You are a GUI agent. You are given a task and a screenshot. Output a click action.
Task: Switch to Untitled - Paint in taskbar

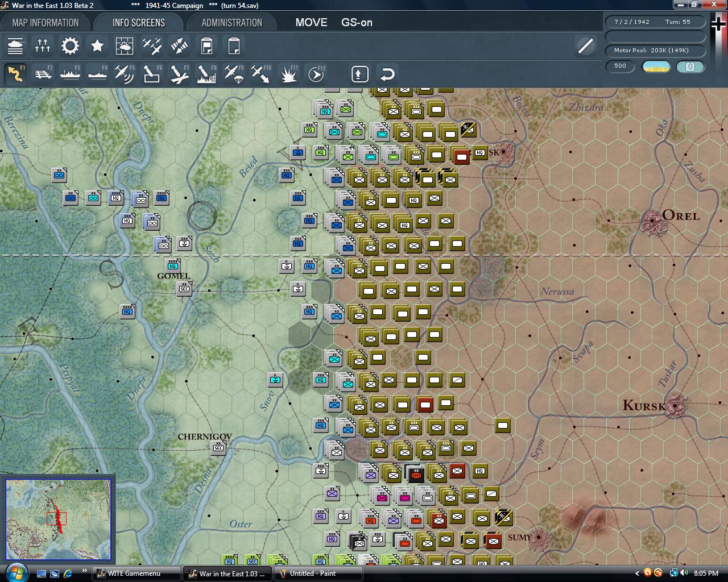click(x=318, y=573)
